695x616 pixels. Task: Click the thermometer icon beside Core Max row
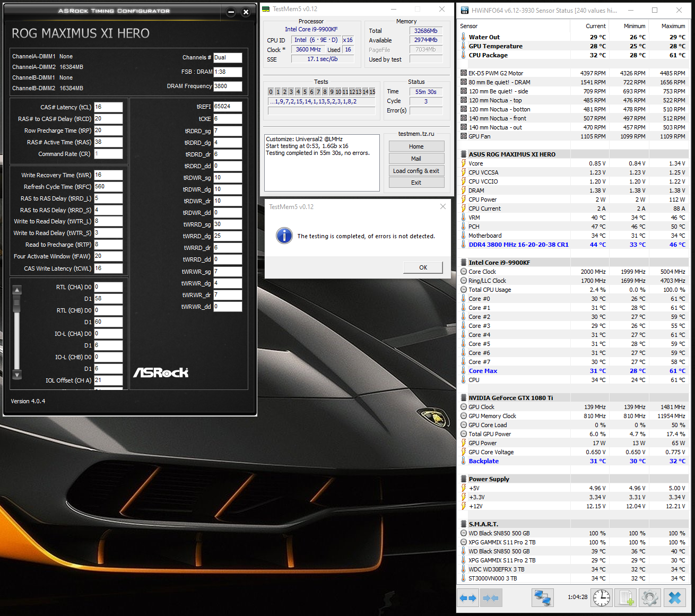pos(464,371)
